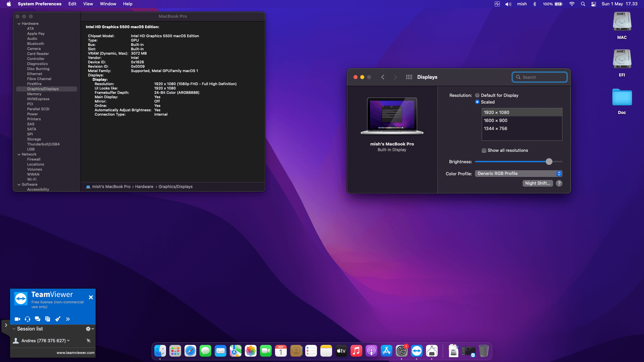This screenshot has width=644, height=362.
Task: Open System Information chip icon in Dock
Action: (x=432, y=351)
